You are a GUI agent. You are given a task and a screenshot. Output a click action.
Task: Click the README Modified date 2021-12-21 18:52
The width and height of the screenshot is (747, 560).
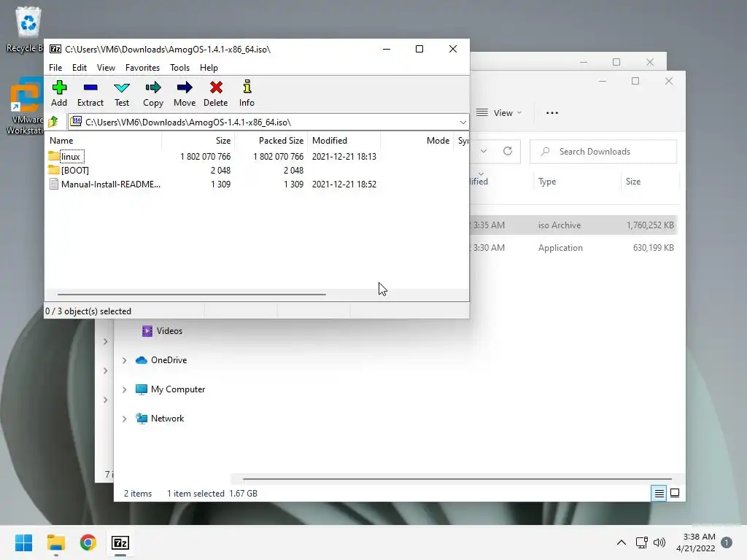(344, 184)
